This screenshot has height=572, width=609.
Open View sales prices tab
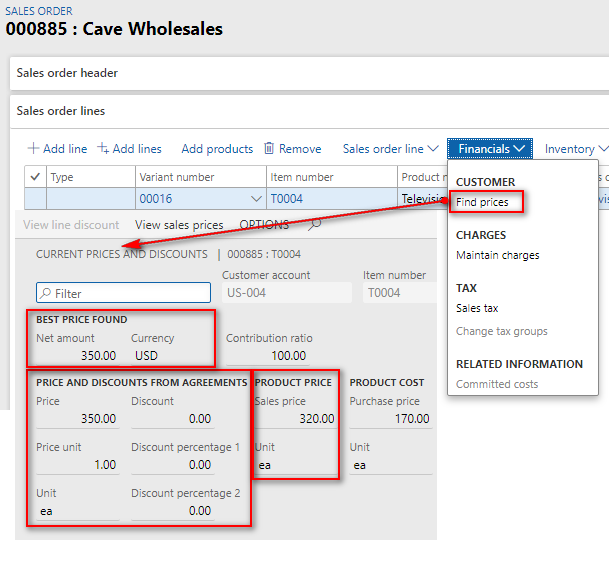[x=179, y=225]
